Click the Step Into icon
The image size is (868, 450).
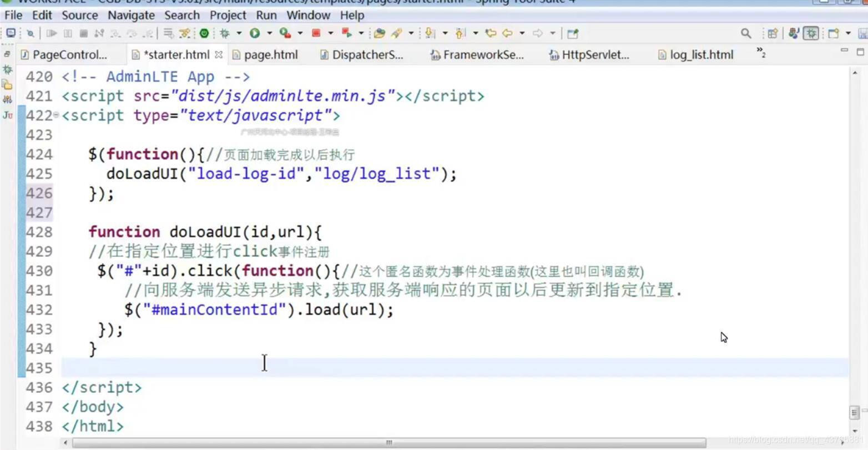115,33
